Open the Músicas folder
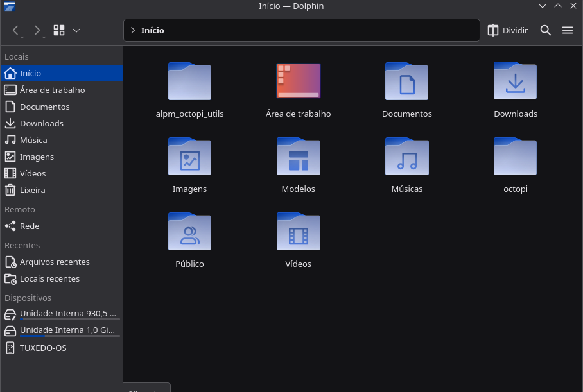This screenshot has height=392, width=583. [x=406, y=157]
